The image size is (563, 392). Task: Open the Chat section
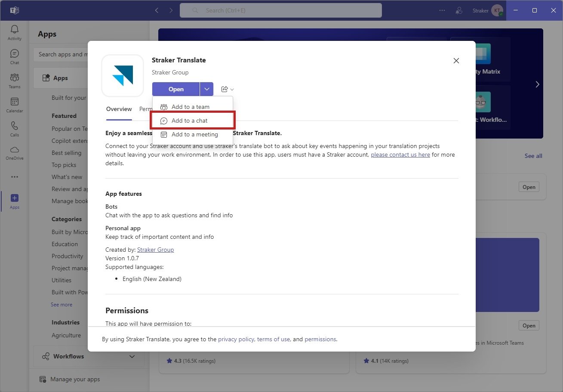tap(14, 56)
